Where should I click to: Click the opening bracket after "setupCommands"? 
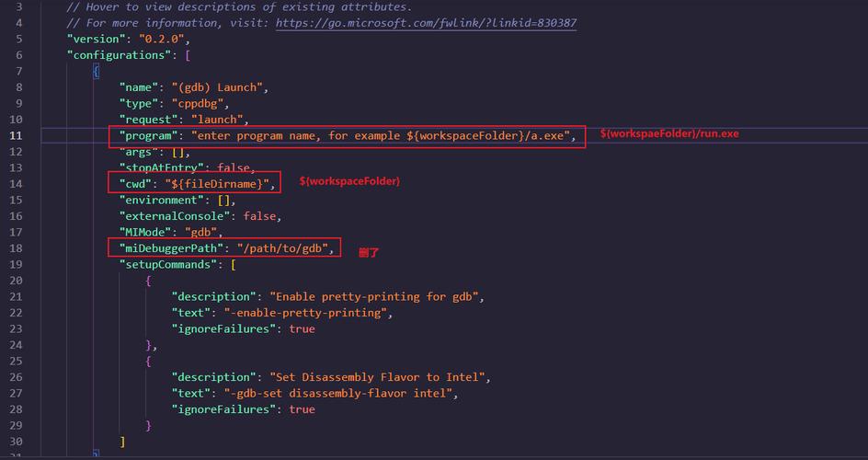[234, 264]
